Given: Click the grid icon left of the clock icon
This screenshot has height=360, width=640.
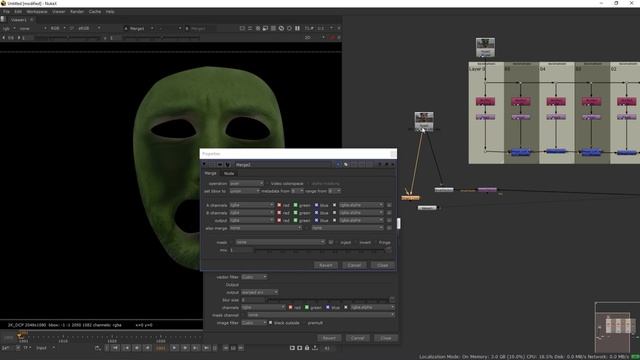Looking at the screenshot, I should coord(273,28).
